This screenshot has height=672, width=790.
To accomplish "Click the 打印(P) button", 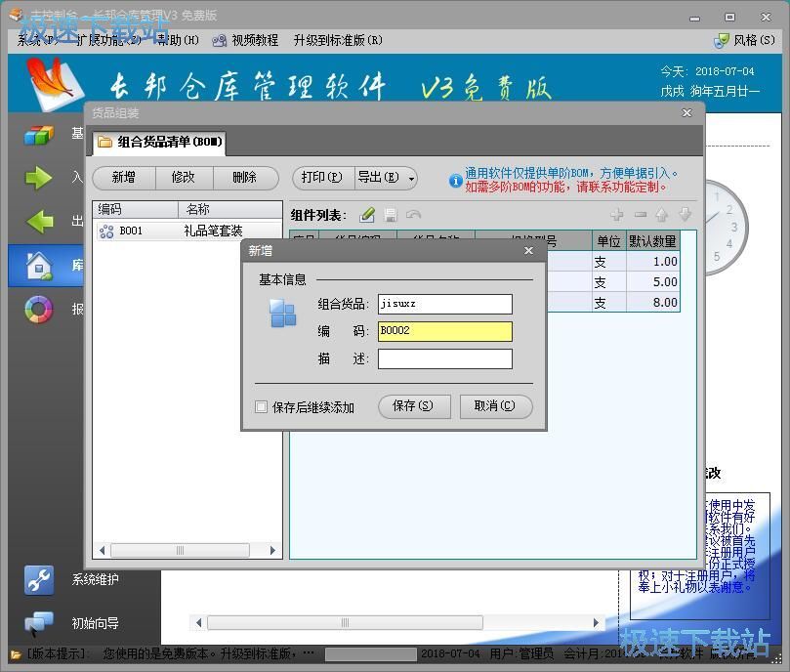I will (322, 178).
